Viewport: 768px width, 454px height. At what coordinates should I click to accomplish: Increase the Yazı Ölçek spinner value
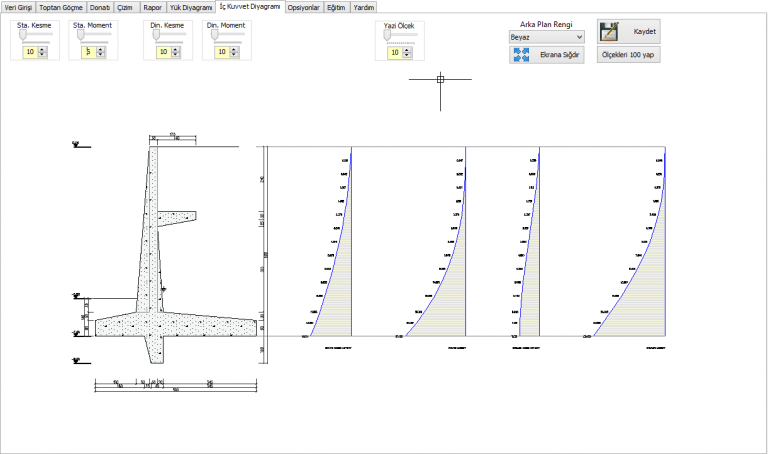click(407, 49)
